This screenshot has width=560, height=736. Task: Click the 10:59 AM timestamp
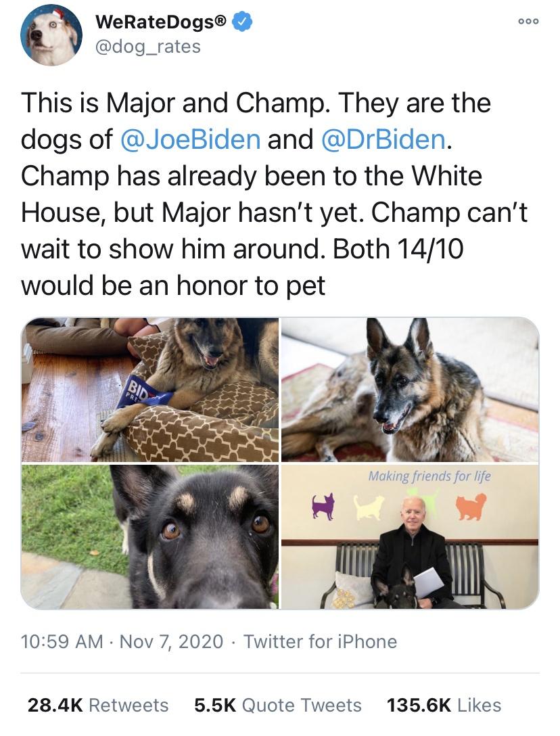(x=62, y=641)
